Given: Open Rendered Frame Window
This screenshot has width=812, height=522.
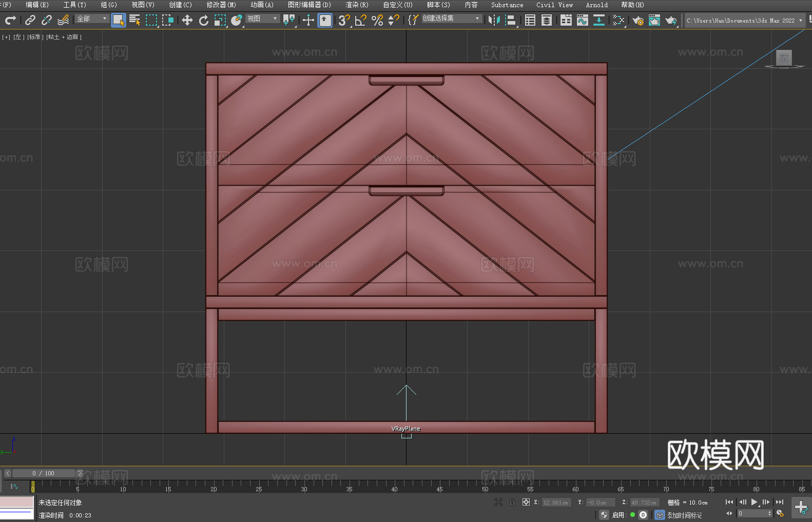Looking at the screenshot, I should coord(654,20).
